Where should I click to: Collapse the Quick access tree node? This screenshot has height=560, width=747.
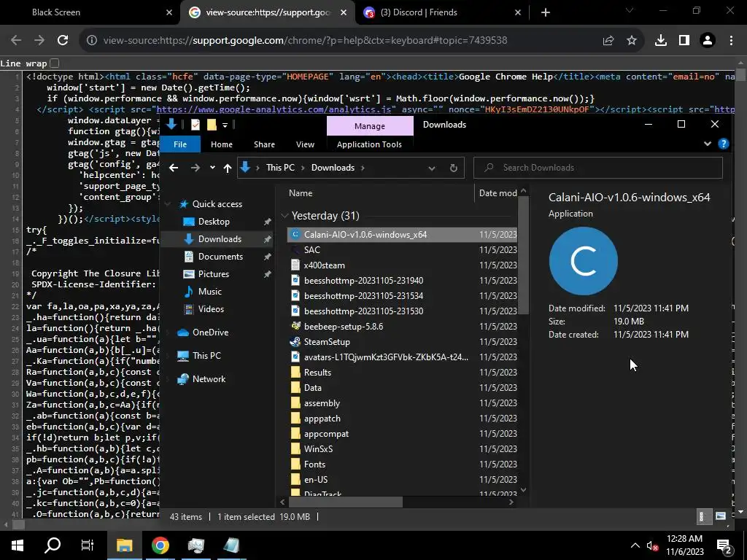coord(167,204)
